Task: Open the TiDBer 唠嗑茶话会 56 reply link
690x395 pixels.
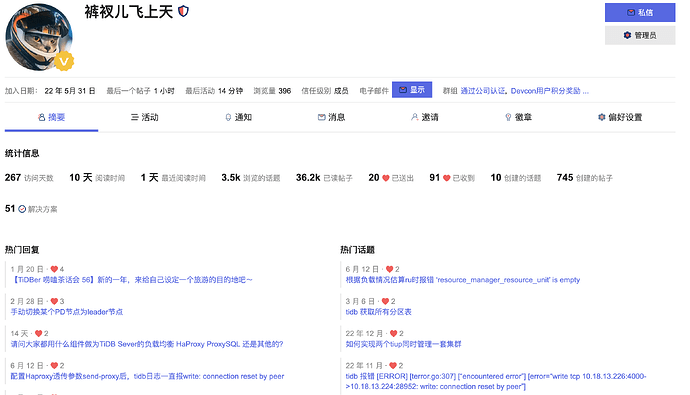Action: pos(132,280)
